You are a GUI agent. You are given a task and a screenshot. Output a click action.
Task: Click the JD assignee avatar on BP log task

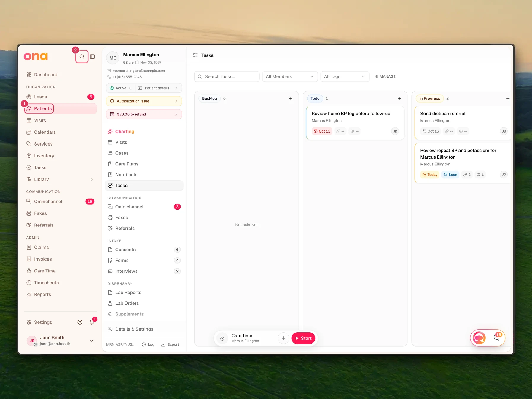395,131
